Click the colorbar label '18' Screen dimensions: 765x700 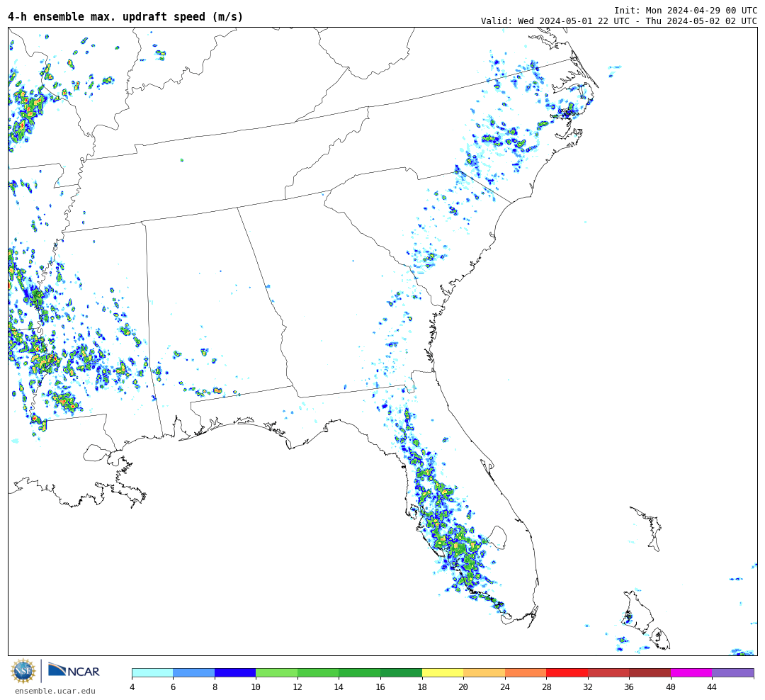click(x=422, y=687)
